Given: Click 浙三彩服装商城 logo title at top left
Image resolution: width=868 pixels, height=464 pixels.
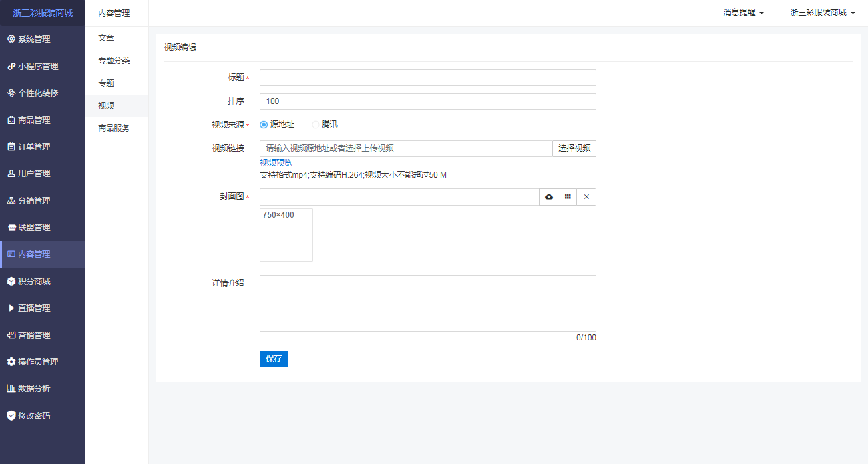Looking at the screenshot, I should (43, 13).
